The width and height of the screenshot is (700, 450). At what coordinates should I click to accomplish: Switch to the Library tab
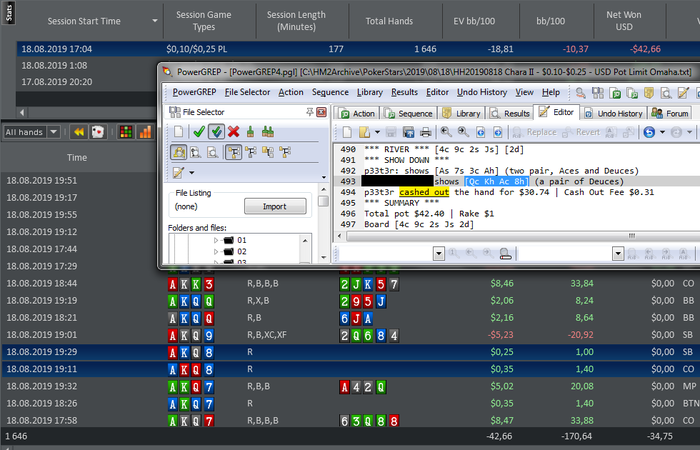coord(459,113)
